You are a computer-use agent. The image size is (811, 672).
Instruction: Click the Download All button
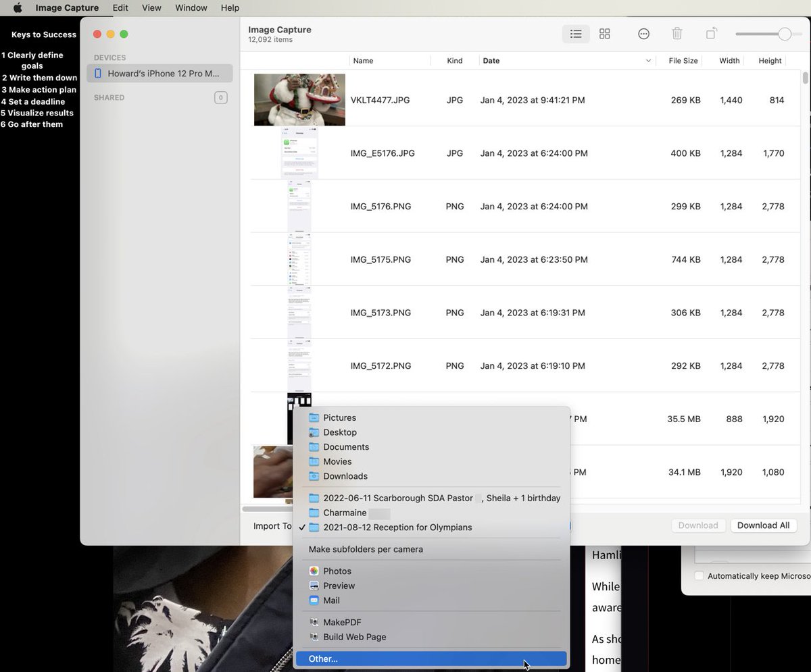(763, 525)
